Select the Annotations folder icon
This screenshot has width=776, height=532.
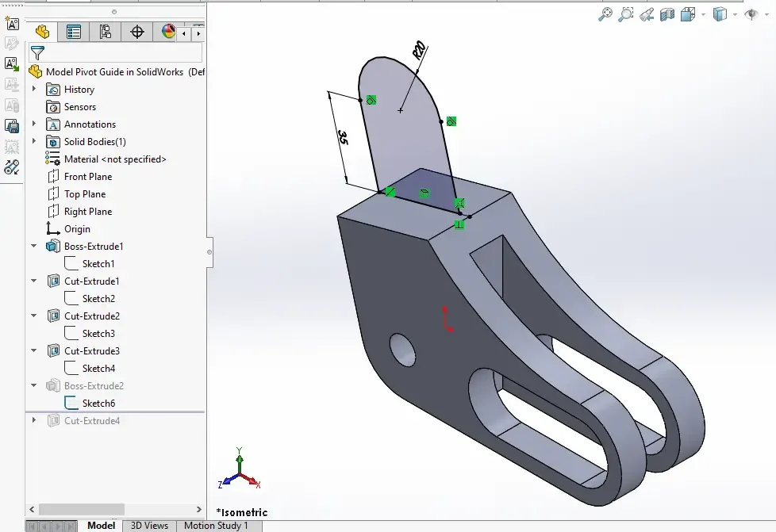coord(53,124)
